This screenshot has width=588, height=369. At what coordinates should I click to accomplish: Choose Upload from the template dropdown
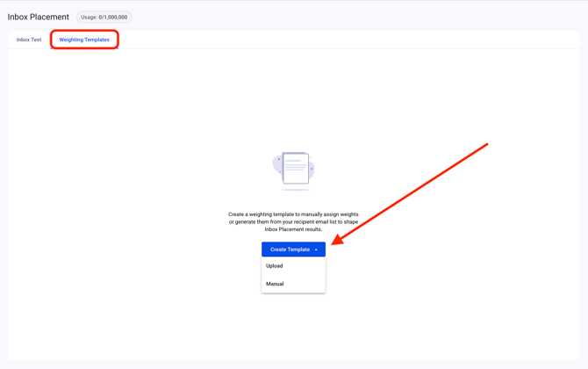point(275,265)
